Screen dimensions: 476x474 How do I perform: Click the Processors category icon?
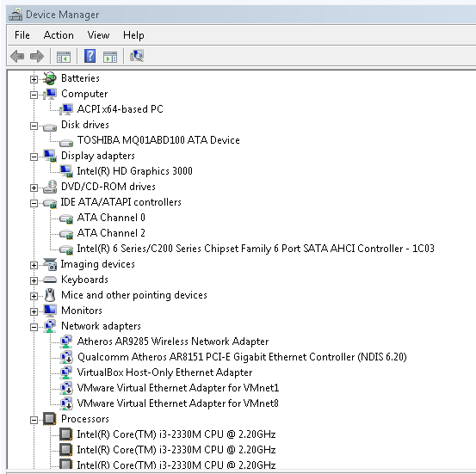click(x=50, y=419)
